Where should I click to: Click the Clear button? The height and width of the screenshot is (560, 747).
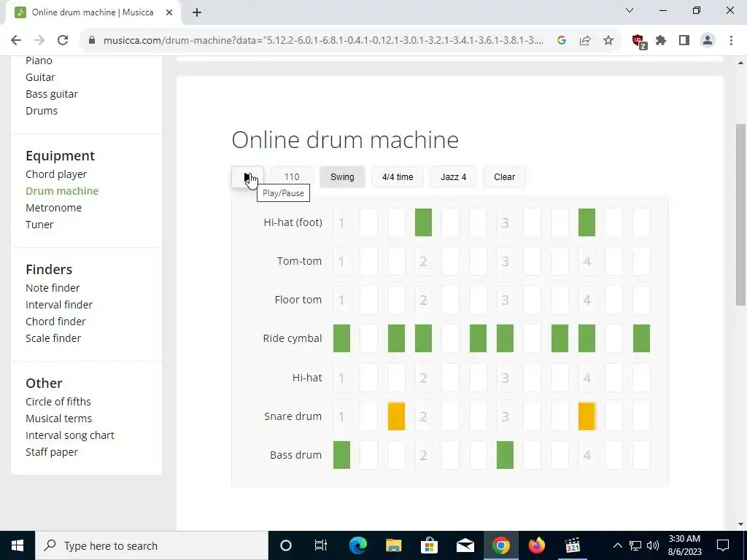(504, 177)
